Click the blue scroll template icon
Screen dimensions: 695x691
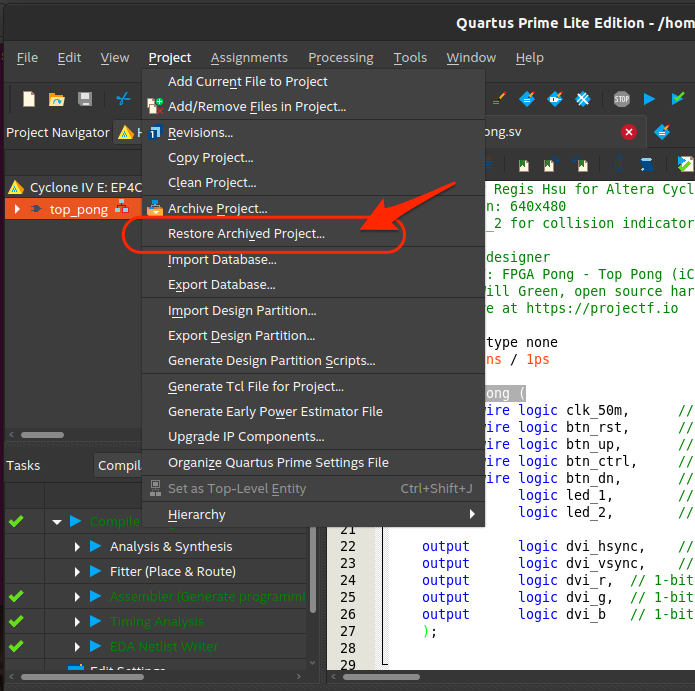[647, 165]
